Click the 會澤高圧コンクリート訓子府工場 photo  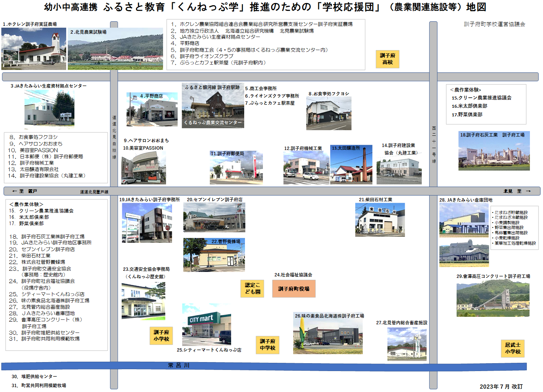493,298
